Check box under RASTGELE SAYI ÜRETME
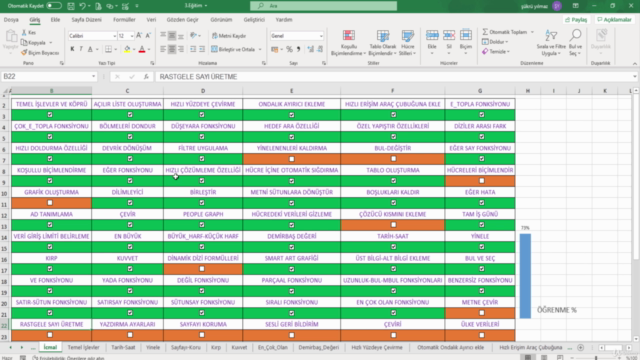 coord(50,335)
